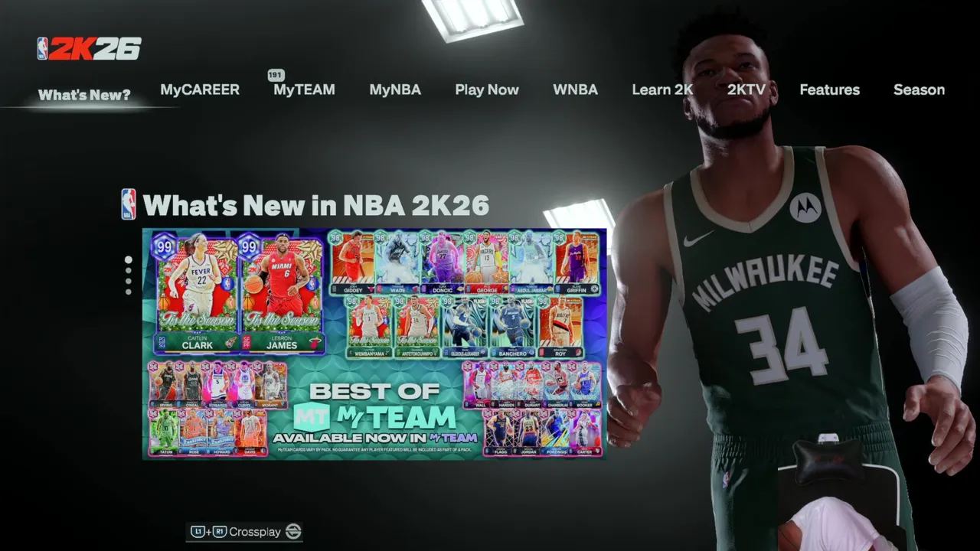
Task: Select the fourth carousel page dot
Action: click(x=128, y=292)
